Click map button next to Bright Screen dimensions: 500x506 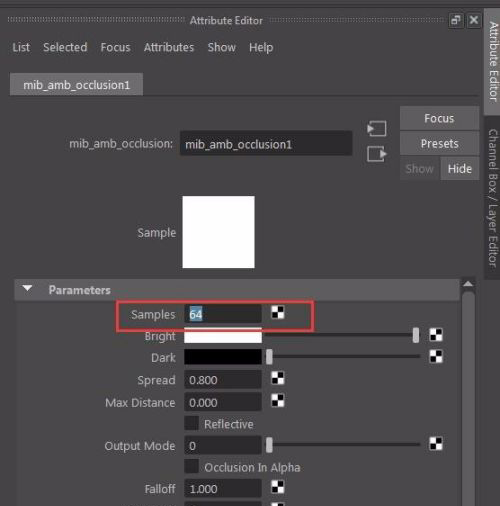(x=436, y=335)
